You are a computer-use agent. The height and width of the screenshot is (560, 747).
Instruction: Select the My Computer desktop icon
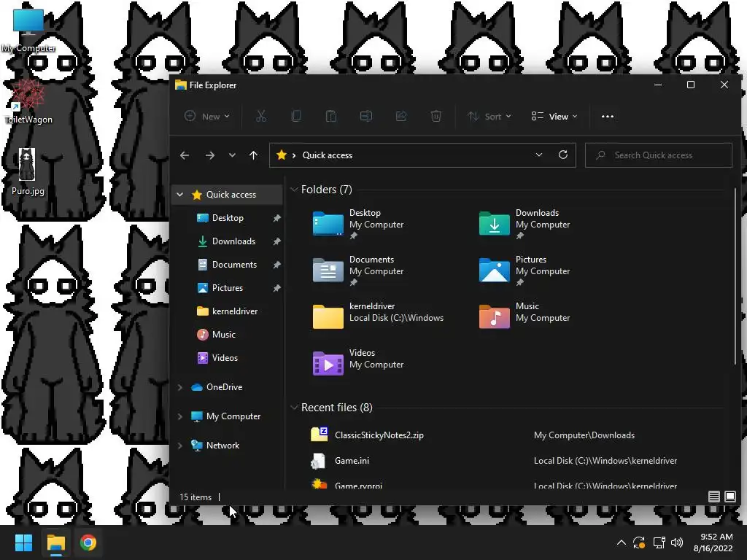pos(28,31)
